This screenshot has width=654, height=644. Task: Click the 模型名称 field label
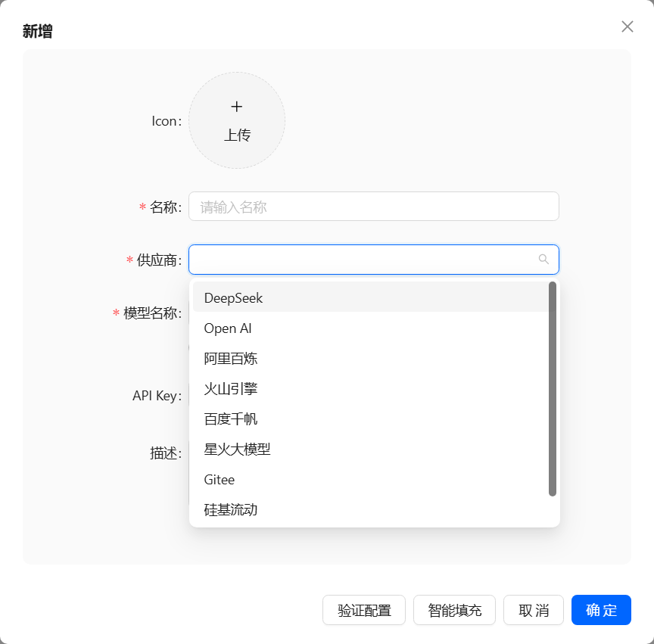tap(151, 313)
